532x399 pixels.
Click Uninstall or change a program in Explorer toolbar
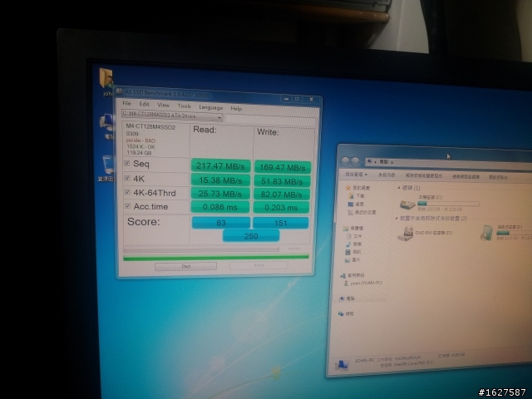(423, 175)
